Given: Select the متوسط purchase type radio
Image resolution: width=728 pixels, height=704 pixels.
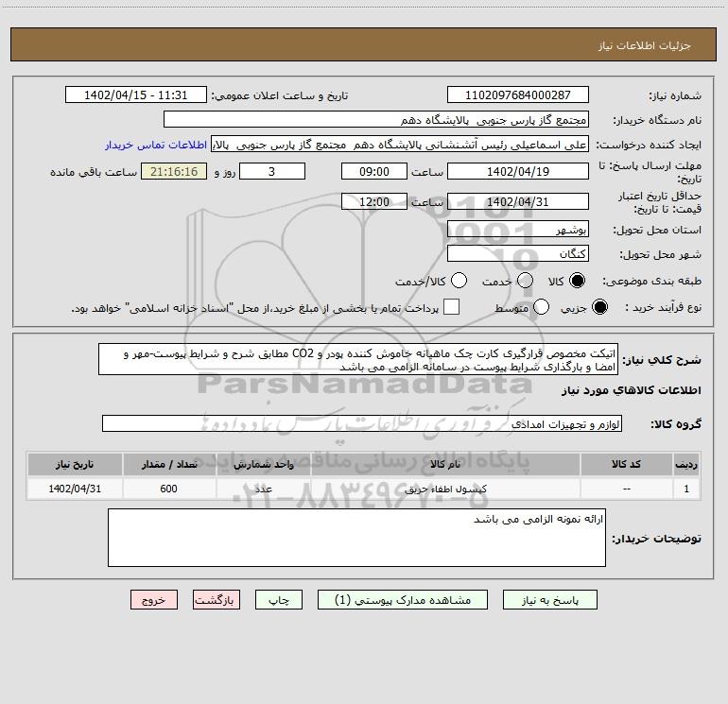Looking at the screenshot, I should [541, 307].
